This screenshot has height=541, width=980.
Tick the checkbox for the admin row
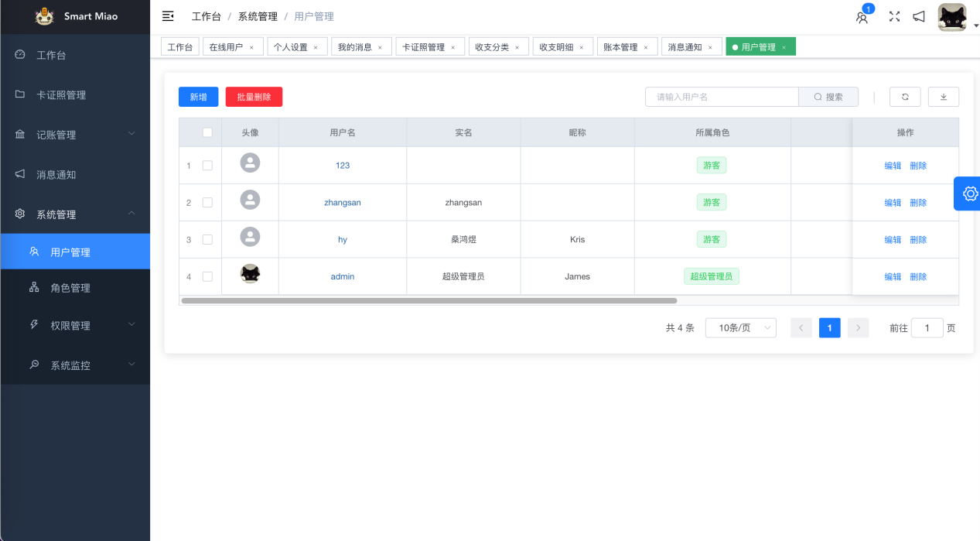(207, 276)
